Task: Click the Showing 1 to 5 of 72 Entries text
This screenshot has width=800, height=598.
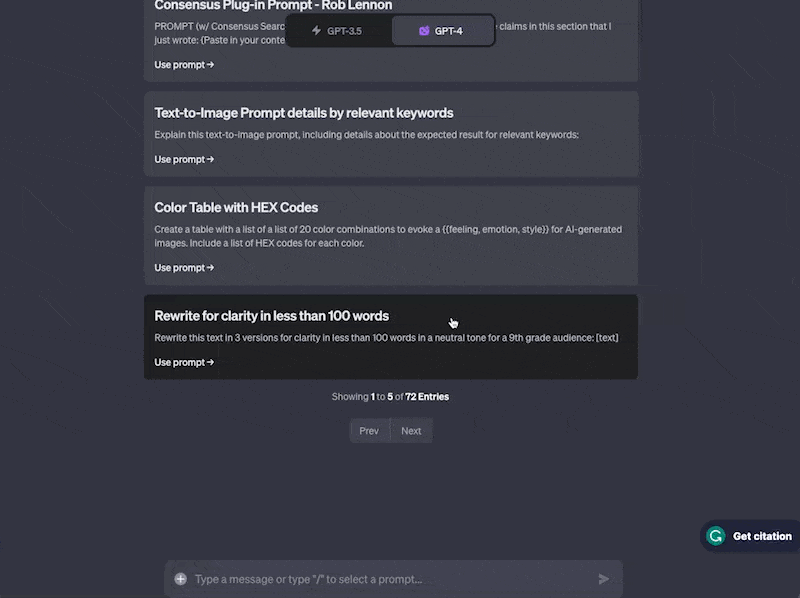Action: click(390, 396)
